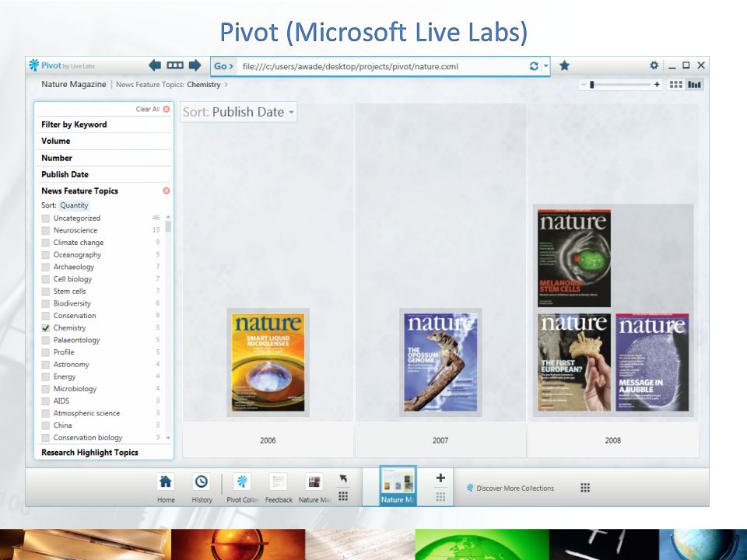Add a new tab with plus icon
Image resolution: width=747 pixels, height=560 pixels.
[440, 478]
